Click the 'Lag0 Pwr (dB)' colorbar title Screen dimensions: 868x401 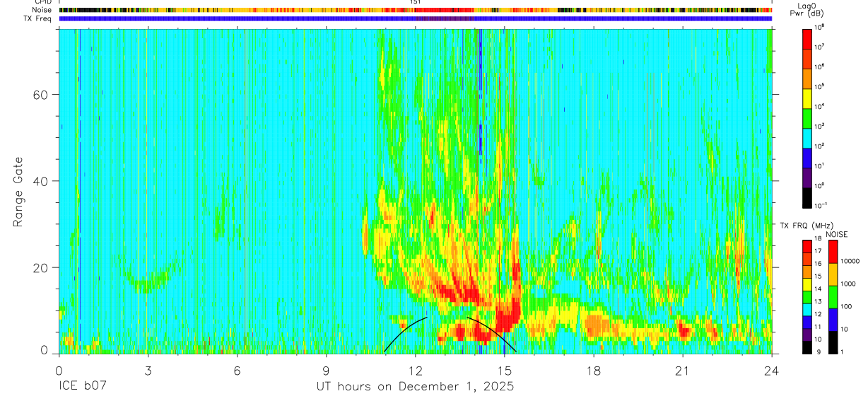[x=807, y=9]
